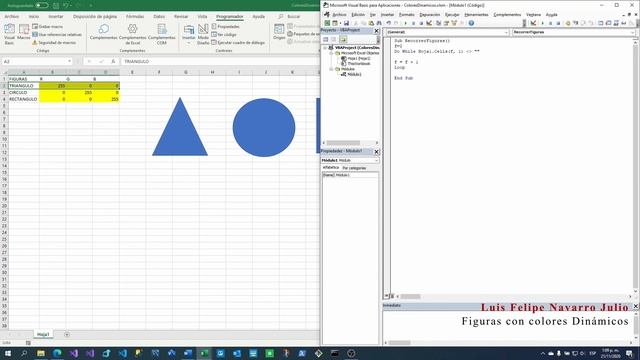Select ThisWorkbook in project tree
Screen dimensions: 640x360
pyautogui.click(x=356, y=64)
